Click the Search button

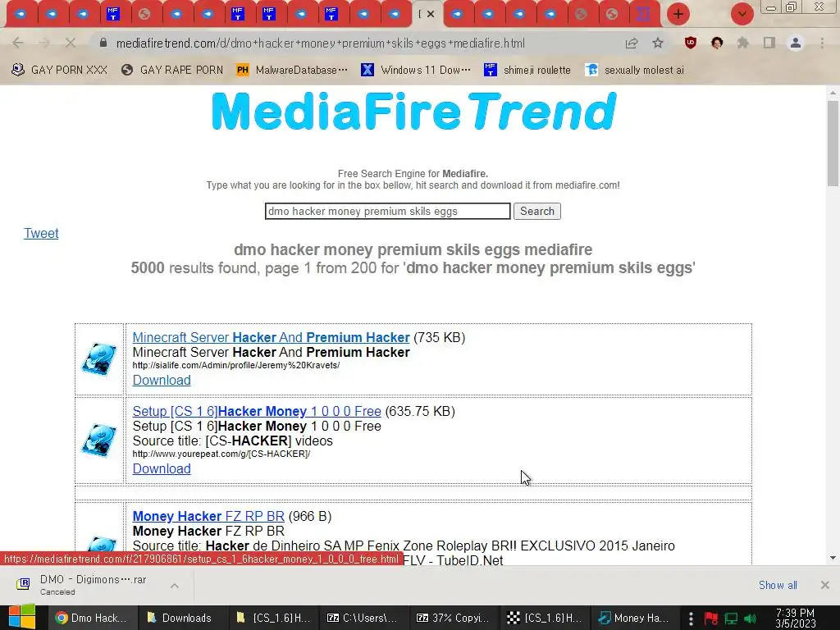pos(536,211)
